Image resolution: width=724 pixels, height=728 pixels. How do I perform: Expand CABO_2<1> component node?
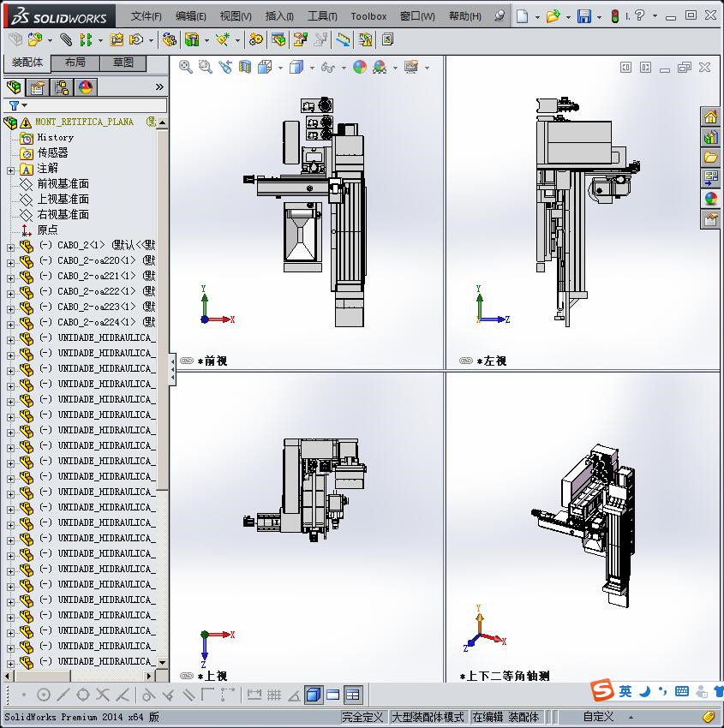click(x=10, y=248)
